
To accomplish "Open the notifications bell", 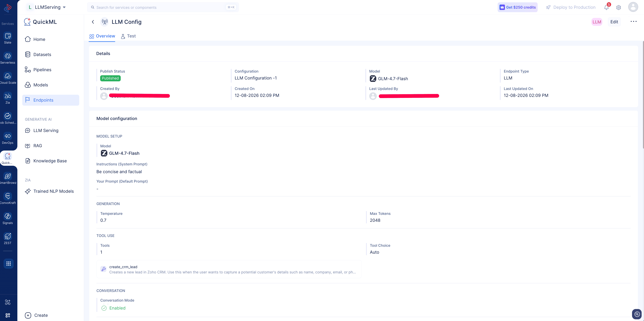I will click(x=607, y=7).
